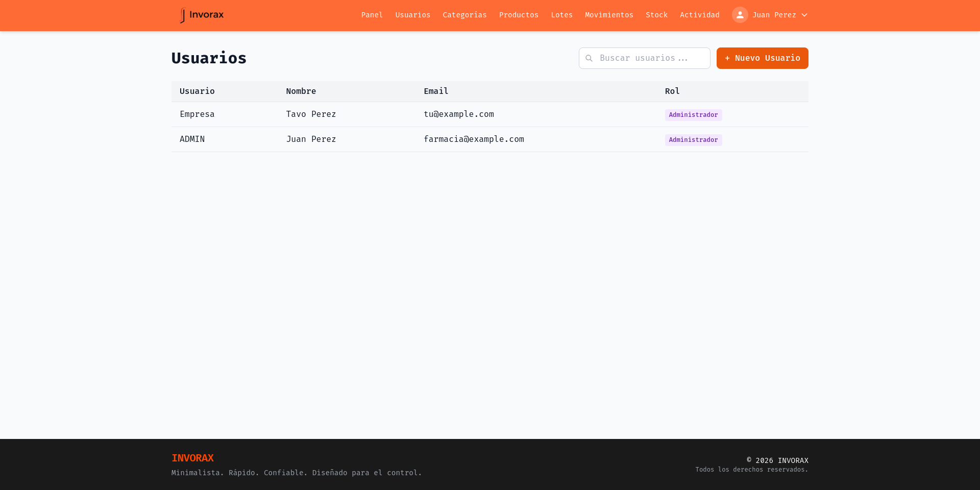Show the Actividad log
The image size is (980, 490).
click(x=699, y=15)
